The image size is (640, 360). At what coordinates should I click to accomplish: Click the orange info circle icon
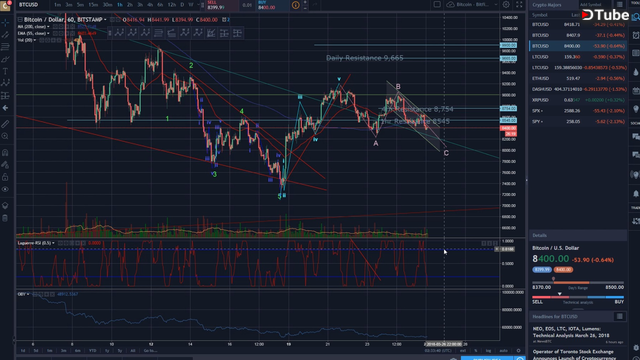(x=296, y=5)
